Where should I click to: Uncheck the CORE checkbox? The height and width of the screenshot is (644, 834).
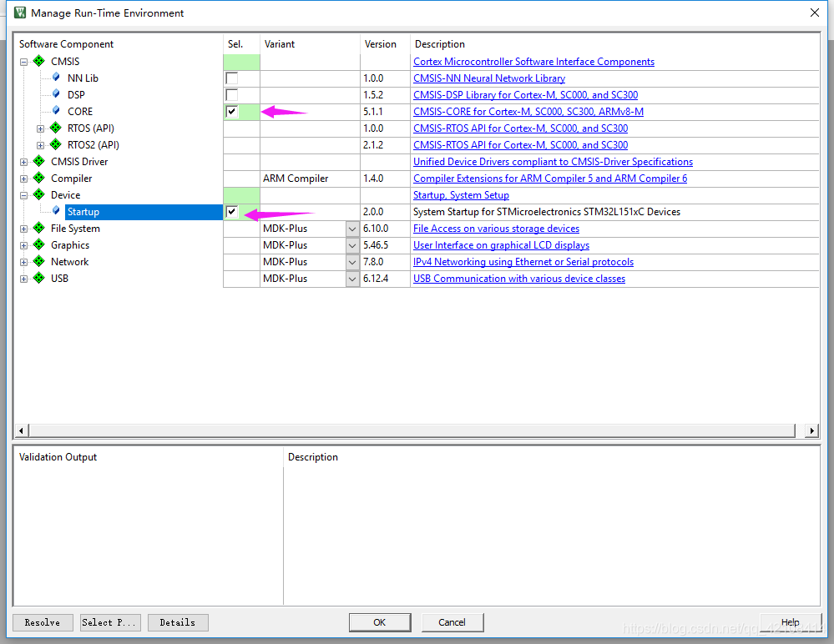[x=232, y=112]
